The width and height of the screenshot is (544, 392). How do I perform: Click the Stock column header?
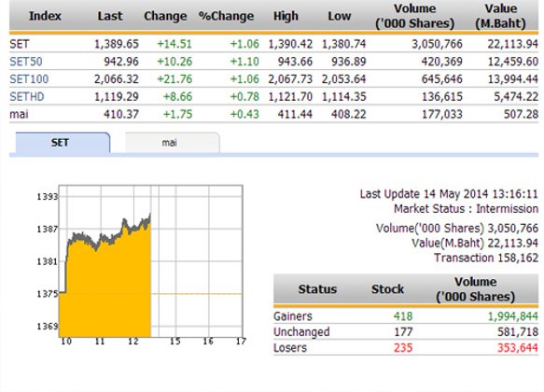[x=387, y=289]
